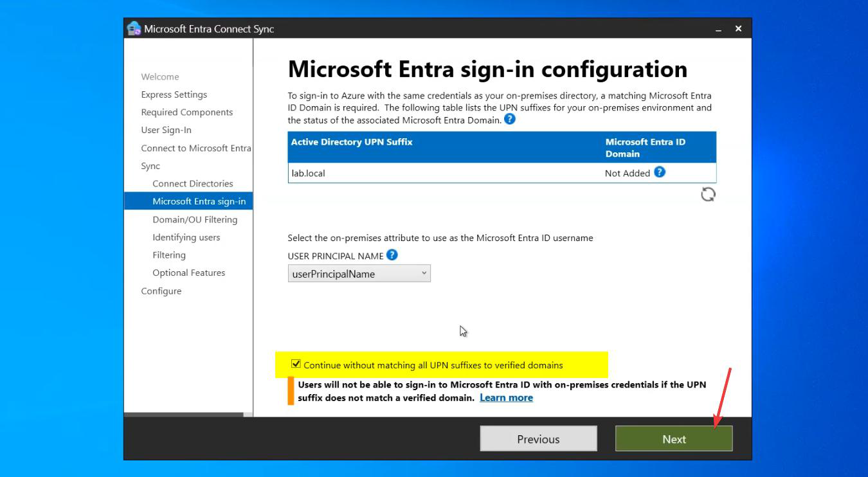Refresh the UPN suffix table

coord(708,194)
